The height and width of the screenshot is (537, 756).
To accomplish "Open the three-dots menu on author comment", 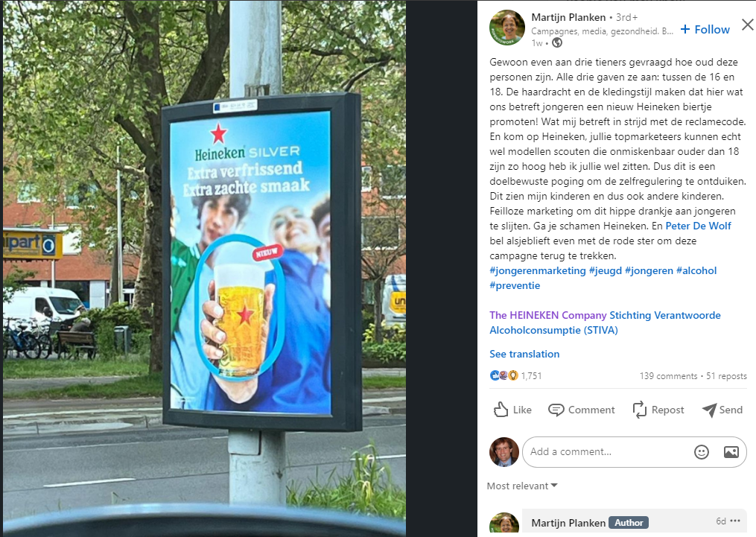I will [x=735, y=521].
